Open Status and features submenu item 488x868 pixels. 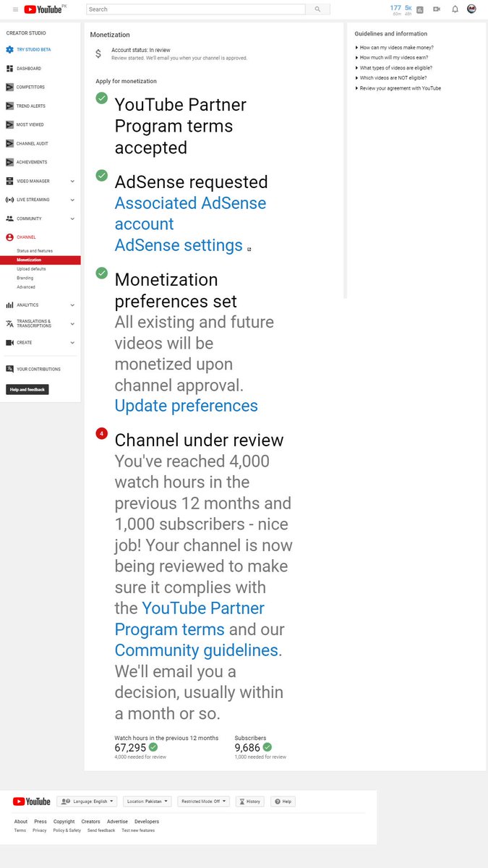click(35, 251)
